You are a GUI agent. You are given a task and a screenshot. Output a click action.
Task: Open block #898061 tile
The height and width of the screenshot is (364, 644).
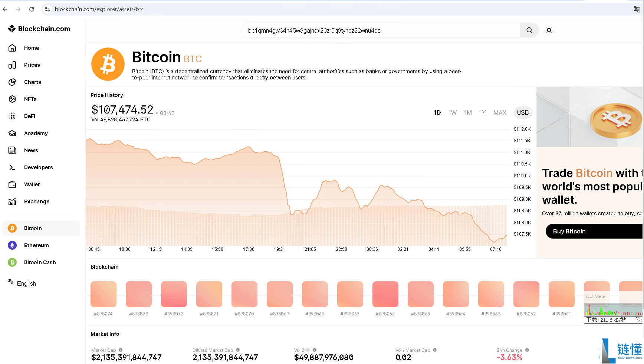(x=562, y=294)
